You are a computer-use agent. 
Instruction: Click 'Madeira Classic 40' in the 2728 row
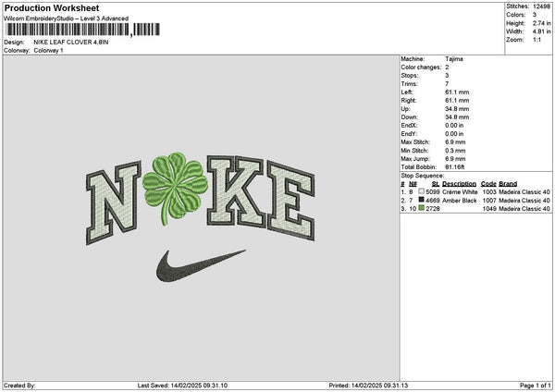click(524, 209)
